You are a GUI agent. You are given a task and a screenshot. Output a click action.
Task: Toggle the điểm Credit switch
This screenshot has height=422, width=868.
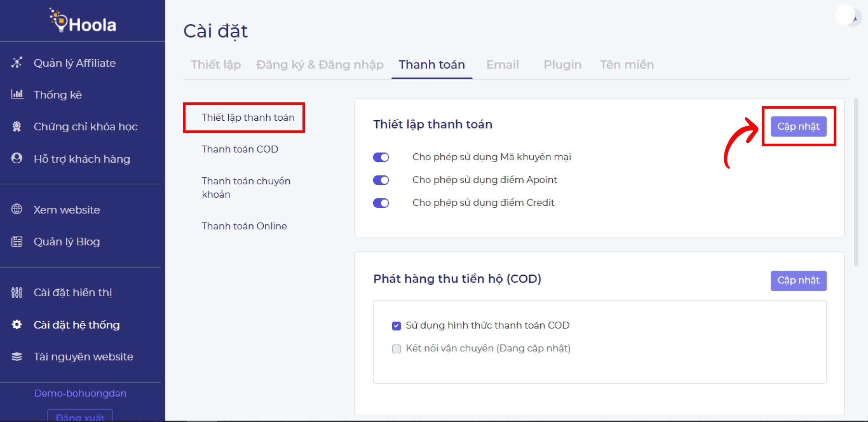(x=381, y=203)
